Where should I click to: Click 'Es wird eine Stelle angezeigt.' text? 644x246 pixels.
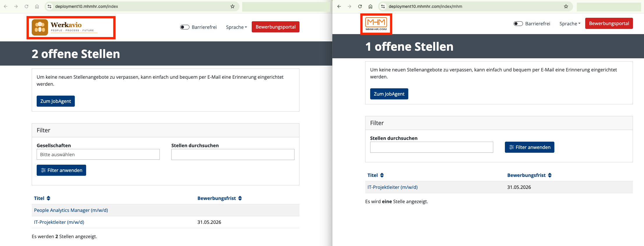[x=397, y=201]
